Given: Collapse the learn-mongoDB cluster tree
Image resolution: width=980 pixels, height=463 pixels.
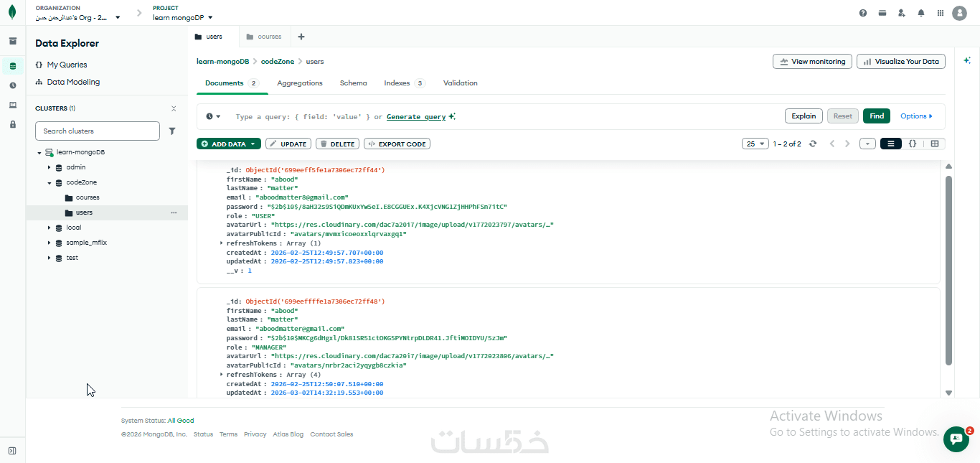Looking at the screenshot, I should [x=39, y=153].
